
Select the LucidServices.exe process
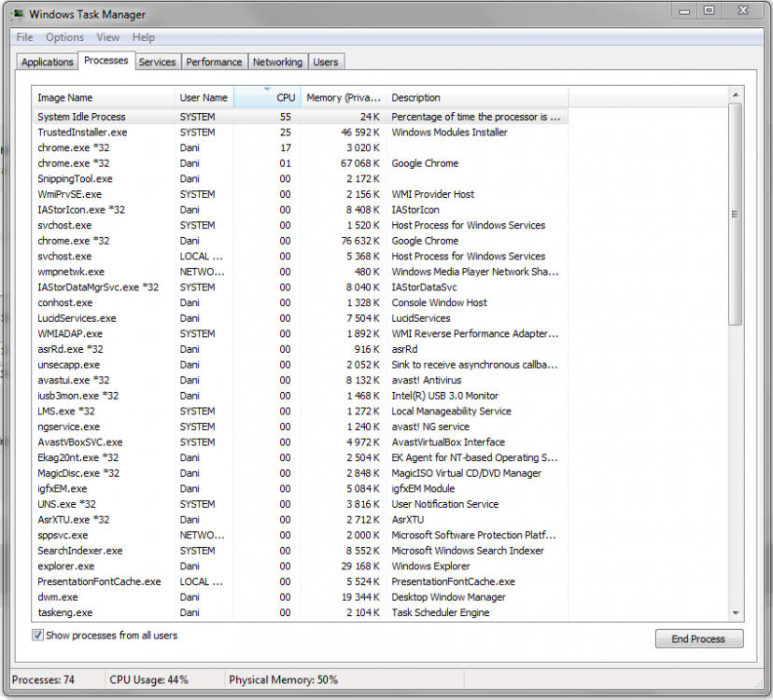300,318
